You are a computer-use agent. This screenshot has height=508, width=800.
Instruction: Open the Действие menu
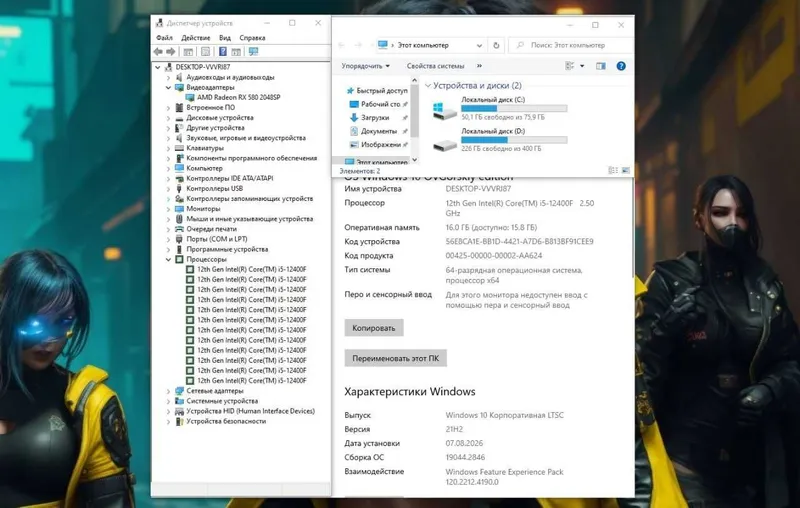tap(195, 38)
